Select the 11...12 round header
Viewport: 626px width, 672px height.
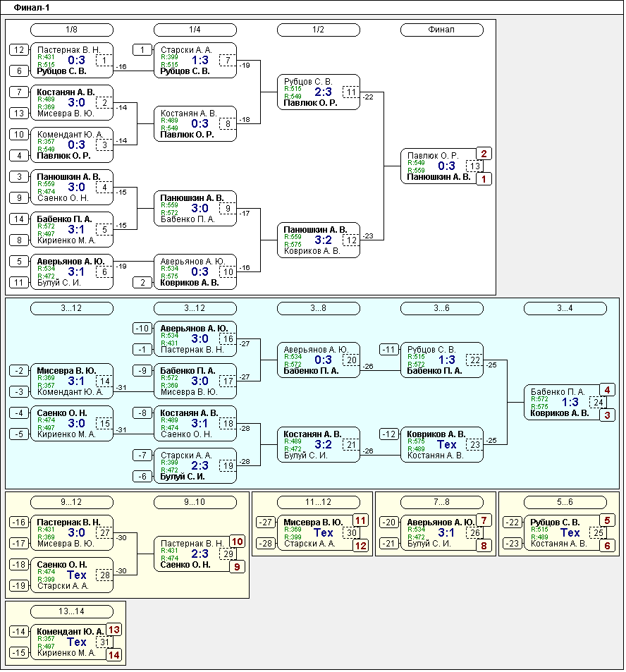point(319,502)
